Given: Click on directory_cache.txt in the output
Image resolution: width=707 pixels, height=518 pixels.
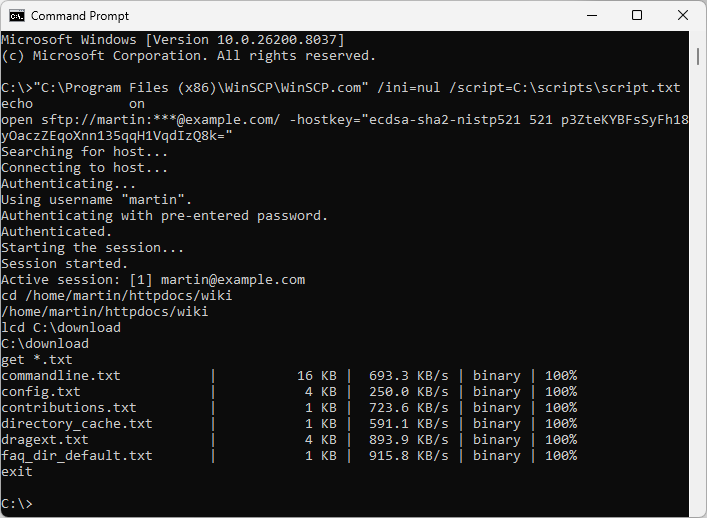Looking at the screenshot, I should 77,424.
